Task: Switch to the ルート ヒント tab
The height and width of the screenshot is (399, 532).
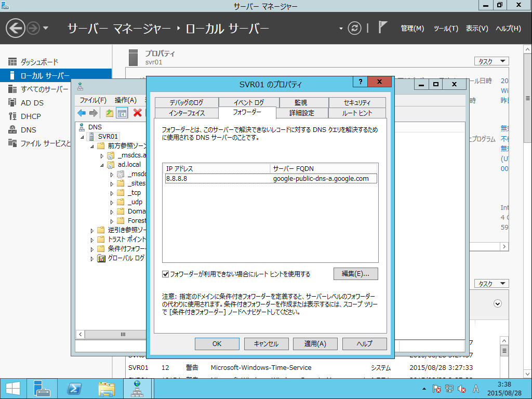Action: (357, 113)
